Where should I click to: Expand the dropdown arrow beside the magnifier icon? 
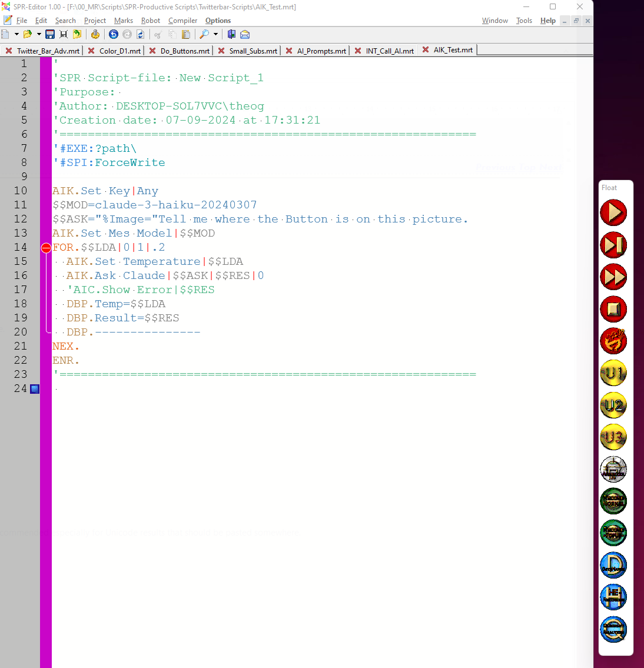pos(215,35)
